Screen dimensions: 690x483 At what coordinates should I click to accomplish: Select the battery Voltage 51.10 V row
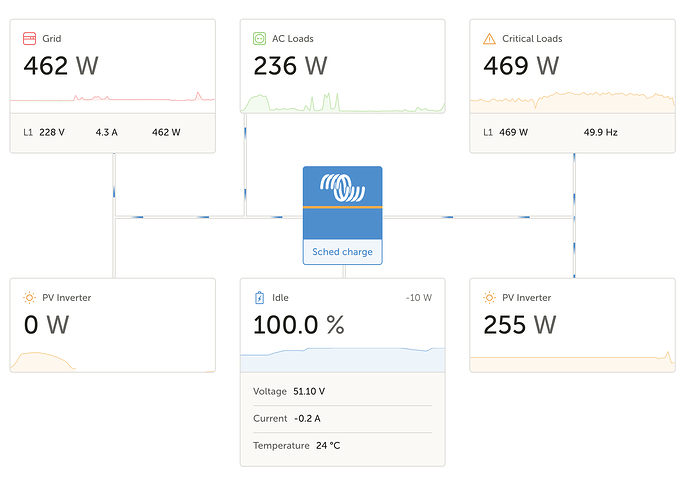342,391
